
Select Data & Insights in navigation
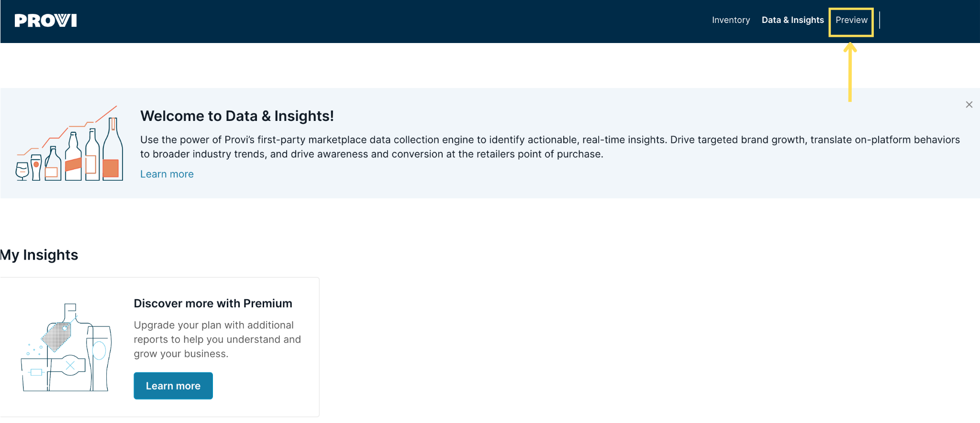click(792, 20)
